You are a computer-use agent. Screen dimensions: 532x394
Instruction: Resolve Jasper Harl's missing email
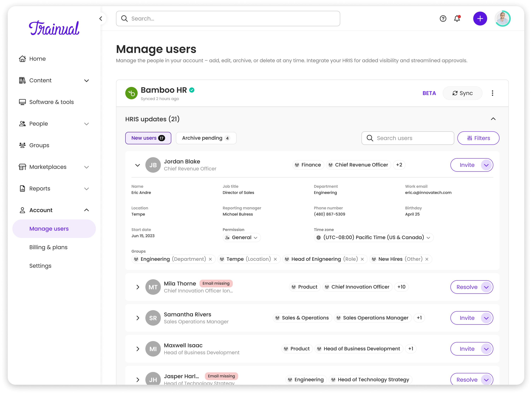[467, 380]
